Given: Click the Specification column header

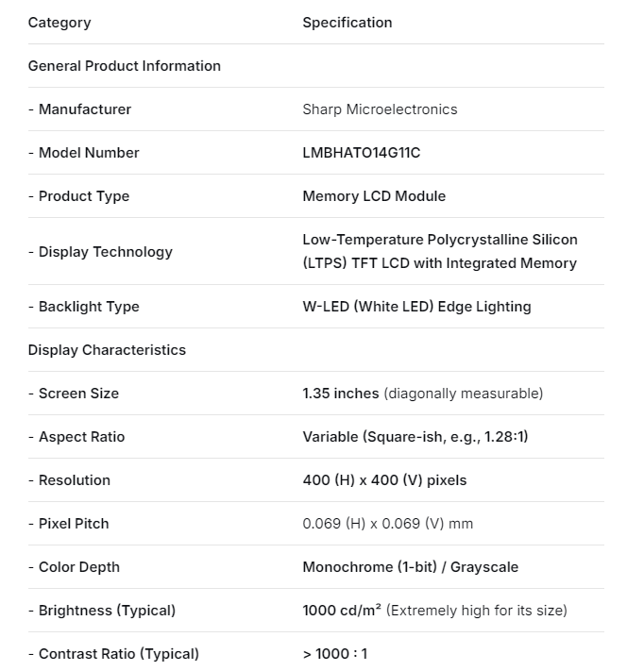Looking at the screenshot, I should [x=347, y=23].
